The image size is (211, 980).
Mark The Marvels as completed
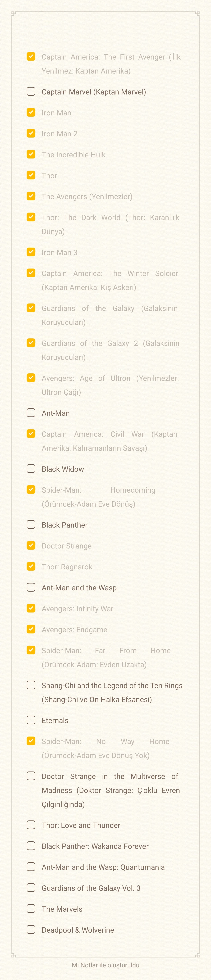coord(31,909)
